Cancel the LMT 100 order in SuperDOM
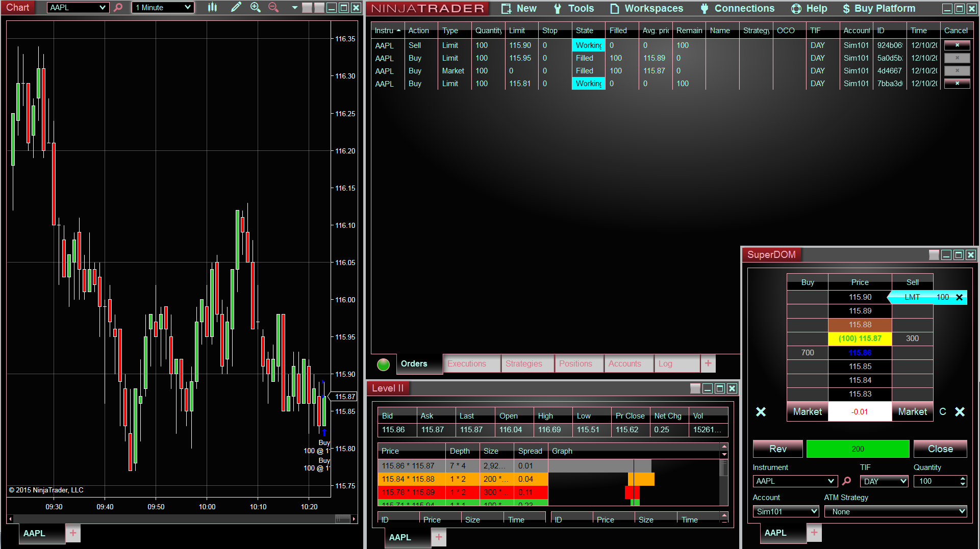The height and width of the screenshot is (549, 980). coord(960,297)
